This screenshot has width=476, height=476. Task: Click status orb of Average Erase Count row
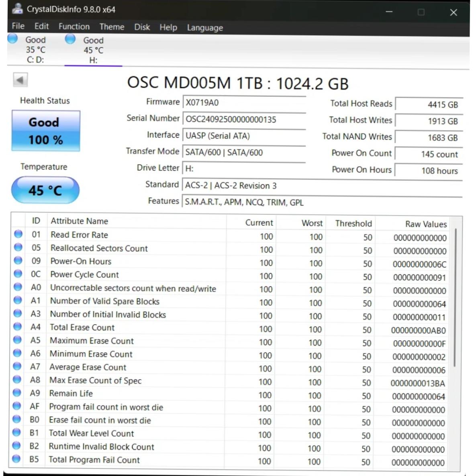coord(17,366)
